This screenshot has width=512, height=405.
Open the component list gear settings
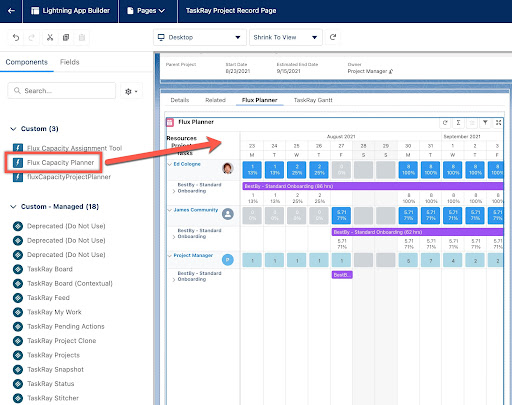131,91
